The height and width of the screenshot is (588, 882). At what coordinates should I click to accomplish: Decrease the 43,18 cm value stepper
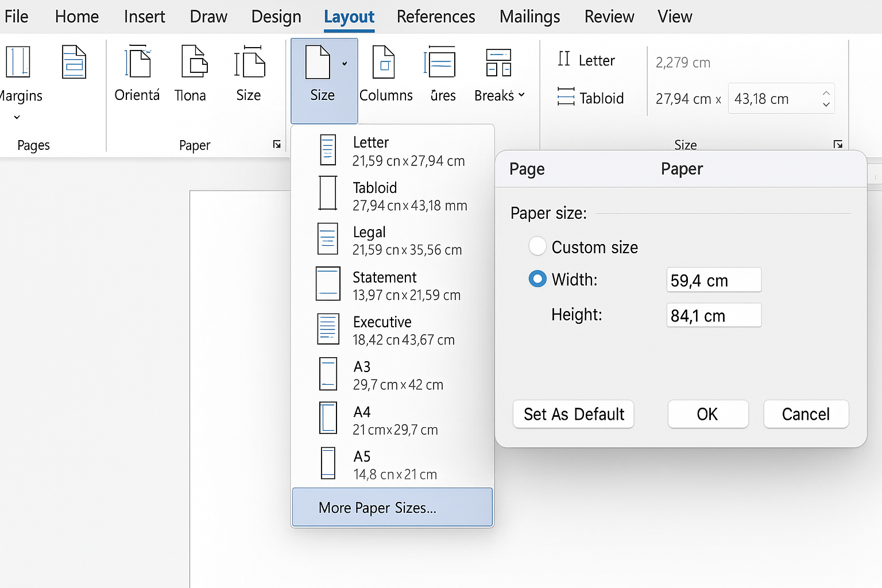pyautogui.click(x=826, y=105)
